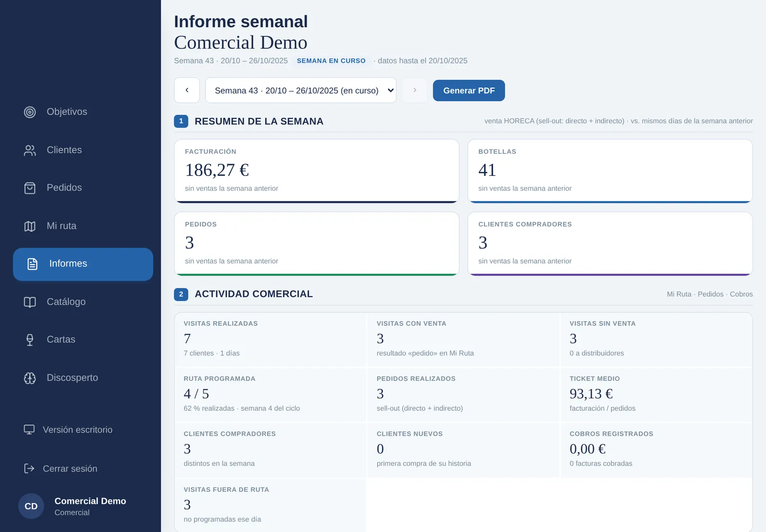Click the Visitas realizadas value 7
766x532 pixels.
point(187,339)
